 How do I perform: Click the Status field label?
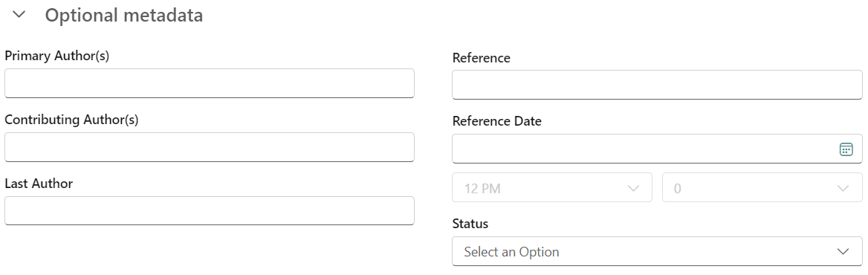point(470,224)
